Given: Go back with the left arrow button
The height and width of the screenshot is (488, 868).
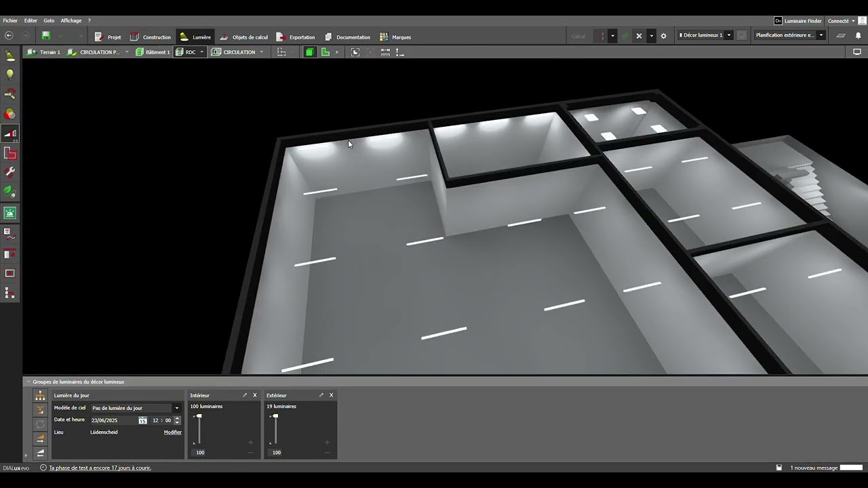Looking at the screenshot, I should 9,36.
